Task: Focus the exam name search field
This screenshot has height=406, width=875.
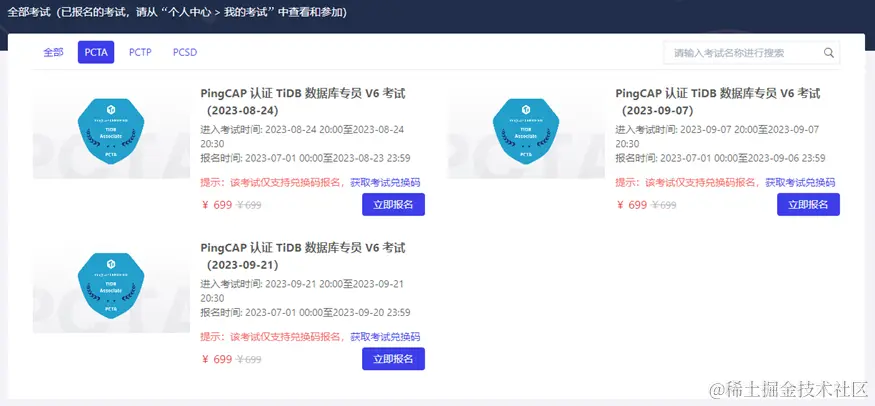Action: 751,53
